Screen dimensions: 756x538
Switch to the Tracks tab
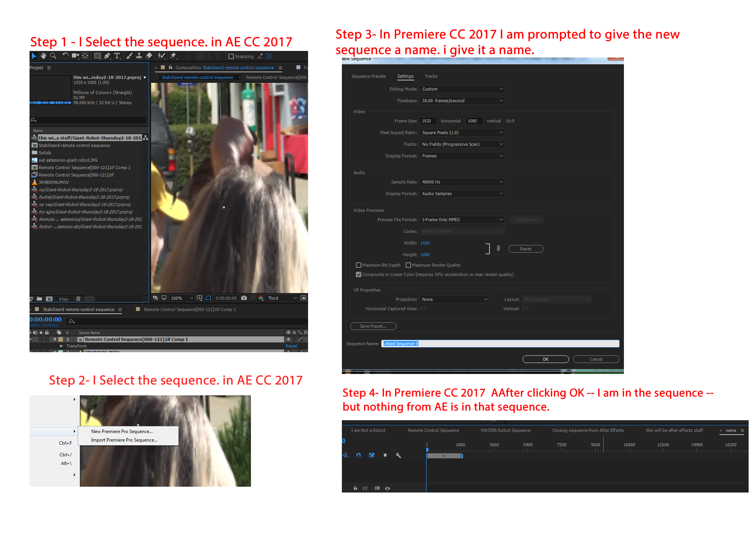click(x=431, y=76)
